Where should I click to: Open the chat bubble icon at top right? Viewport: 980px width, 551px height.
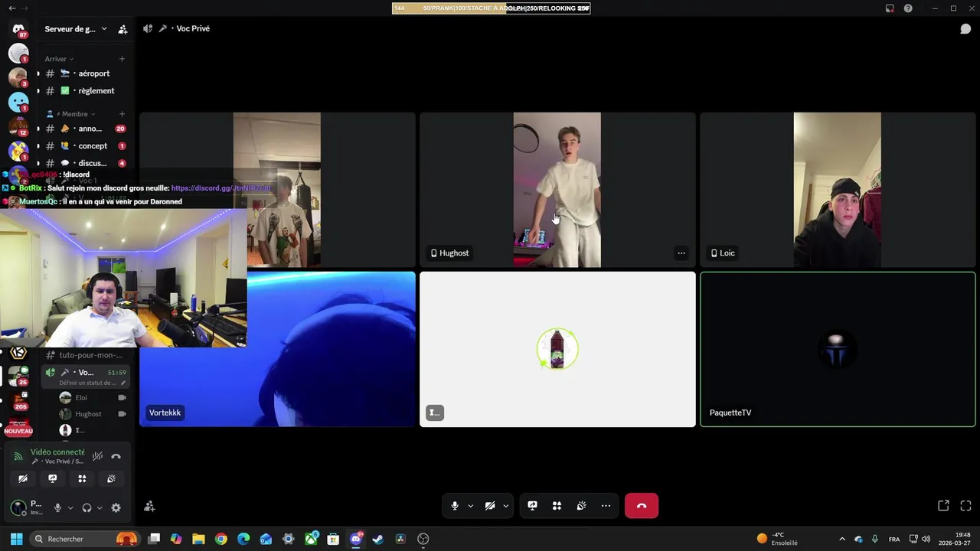click(965, 29)
